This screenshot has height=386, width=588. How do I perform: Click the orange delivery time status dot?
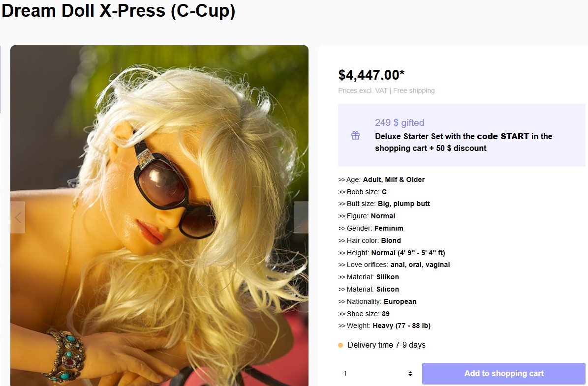(340, 345)
